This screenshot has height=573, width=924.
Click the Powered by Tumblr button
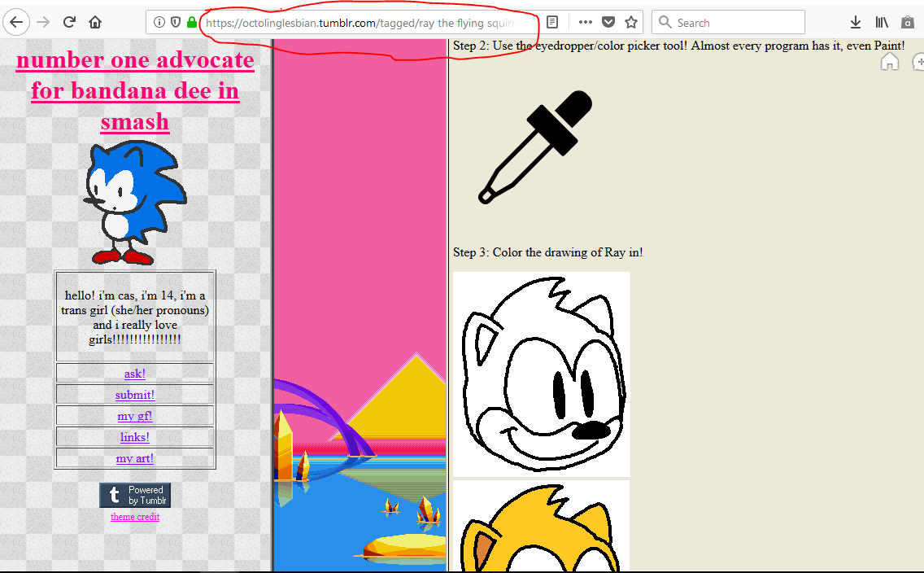point(135,495)
